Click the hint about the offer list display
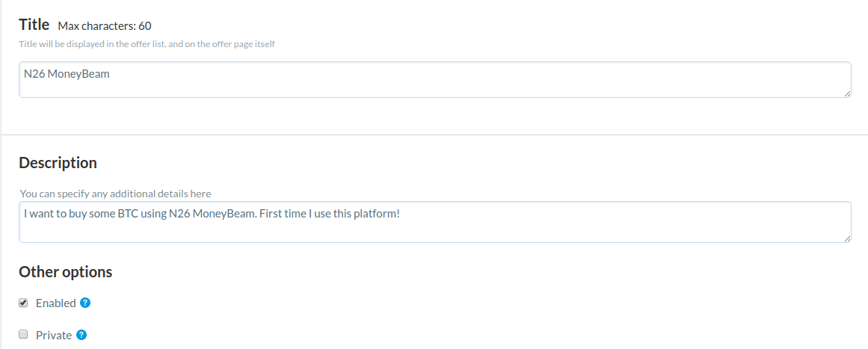 coord(147,44)
